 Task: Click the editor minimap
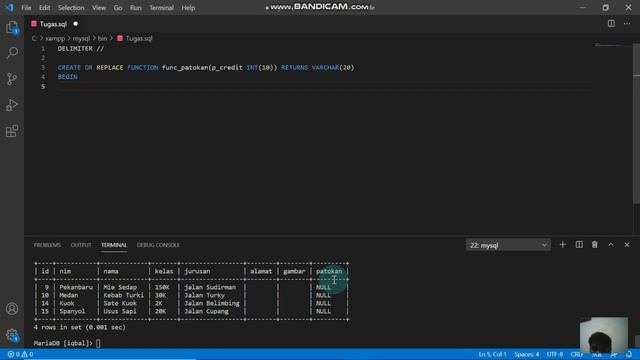click(x=609, y=46)
